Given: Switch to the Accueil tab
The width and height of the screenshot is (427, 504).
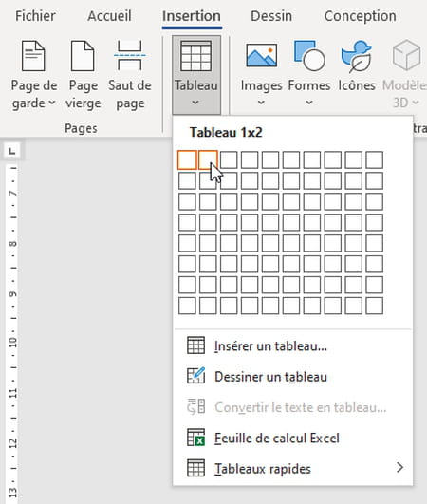Looking at the screenshot, I should (x=109, y=16).
